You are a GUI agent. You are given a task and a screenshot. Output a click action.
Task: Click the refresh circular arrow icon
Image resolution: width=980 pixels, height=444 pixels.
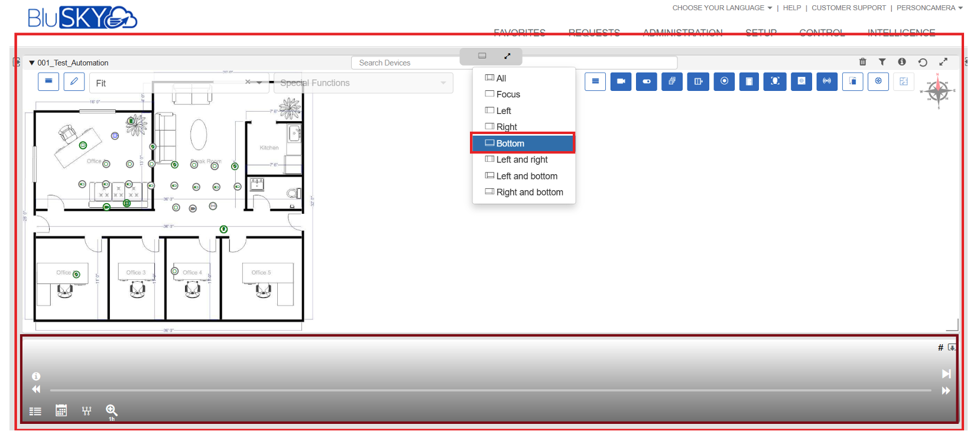pyautogui.click(x=923, y=62)
